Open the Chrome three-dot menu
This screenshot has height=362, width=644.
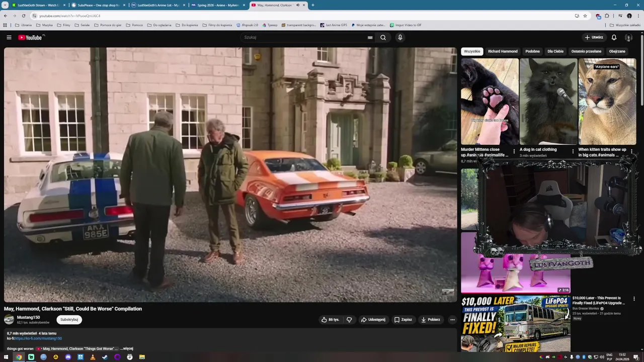(638, 16)
